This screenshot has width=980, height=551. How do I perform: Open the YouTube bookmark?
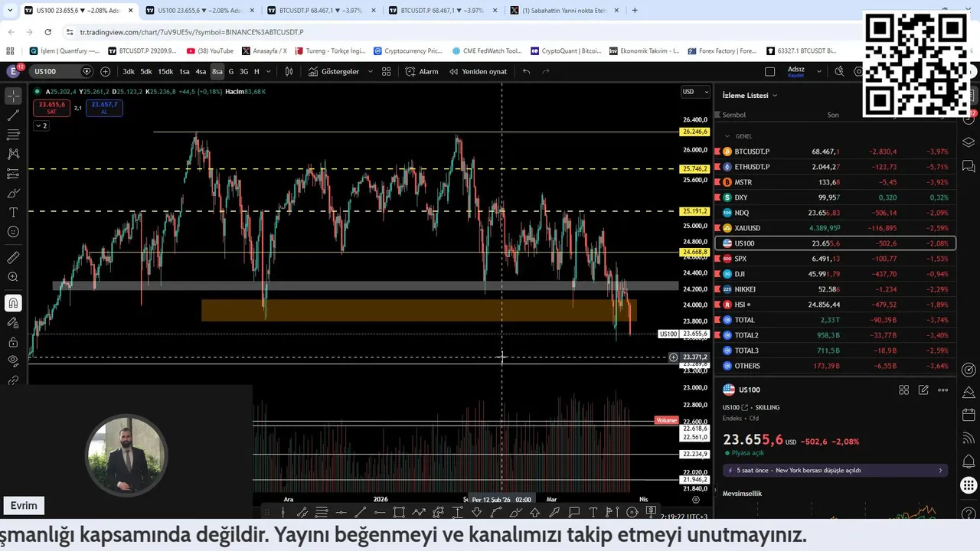[x=210, y=51]
